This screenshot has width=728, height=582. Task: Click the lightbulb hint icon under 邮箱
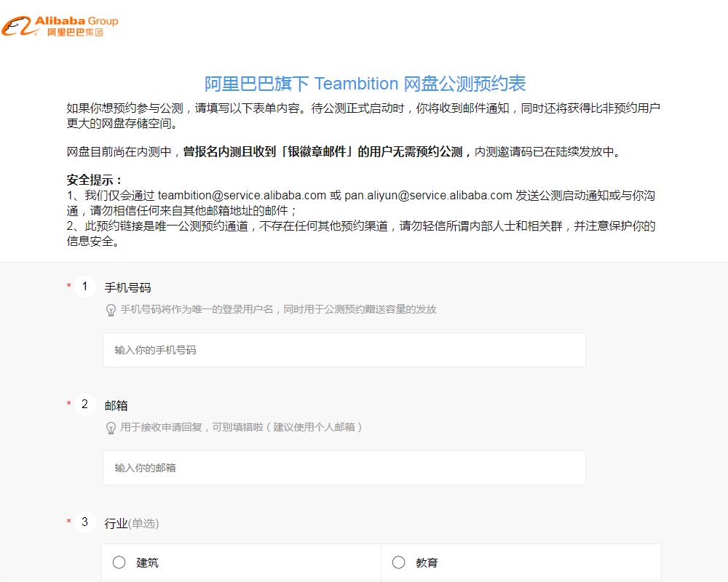pyautogui.click(x=111, y=428)
